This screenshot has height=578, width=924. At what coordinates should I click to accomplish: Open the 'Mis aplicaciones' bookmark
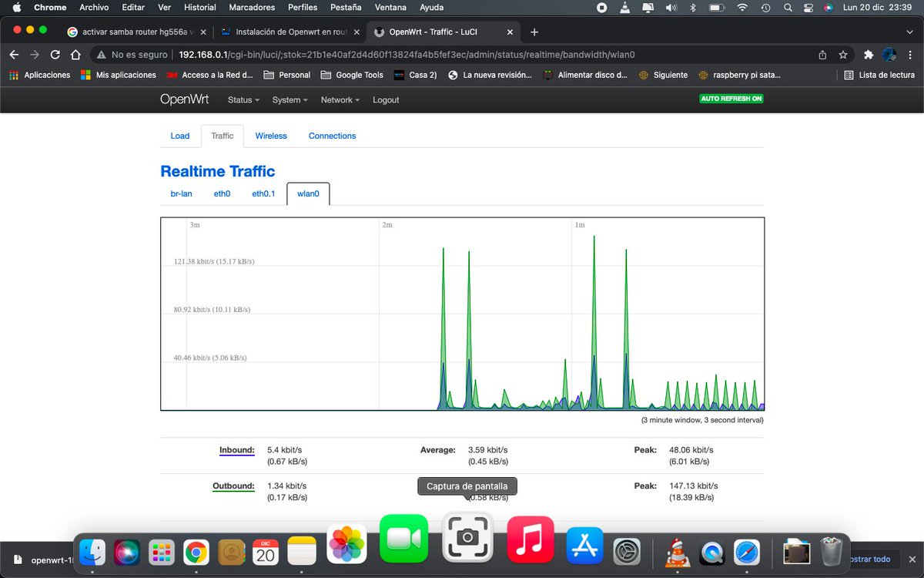tap(118, 75)
